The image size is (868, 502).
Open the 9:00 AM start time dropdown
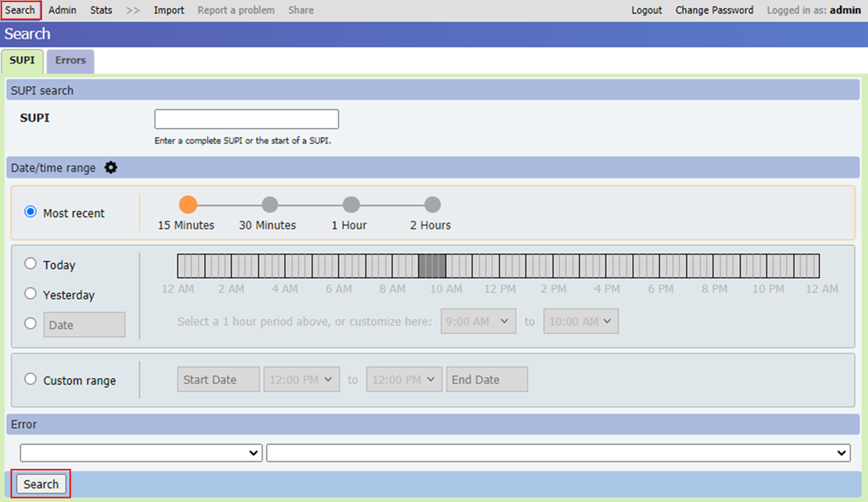click(x=478, y=321)
